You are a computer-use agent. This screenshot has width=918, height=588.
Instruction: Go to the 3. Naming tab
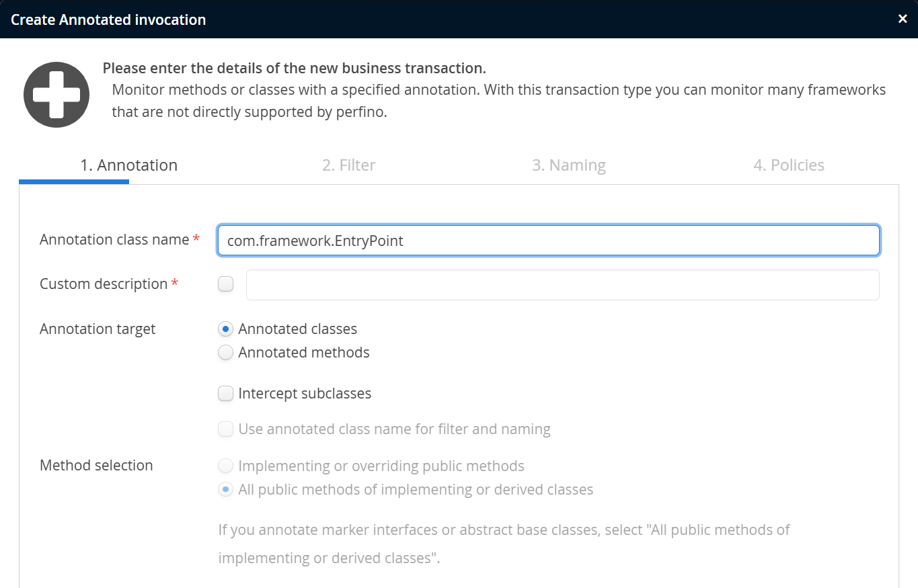tap(568, 165)
